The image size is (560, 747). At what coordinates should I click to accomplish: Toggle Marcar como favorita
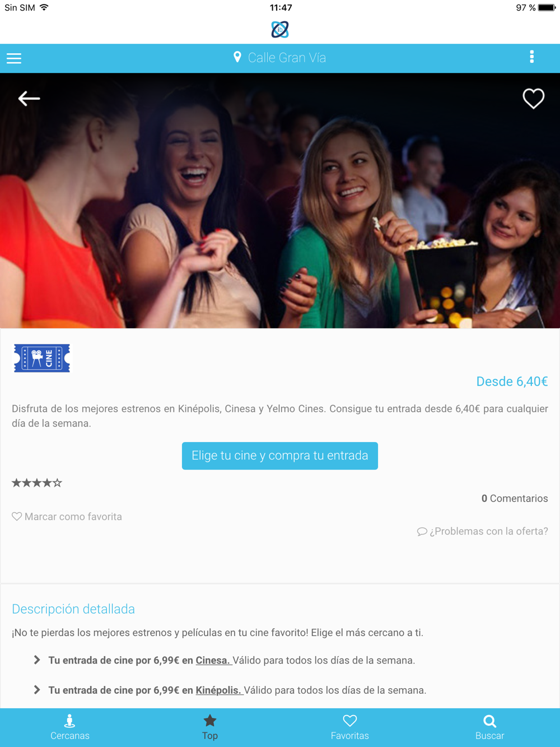67,517
